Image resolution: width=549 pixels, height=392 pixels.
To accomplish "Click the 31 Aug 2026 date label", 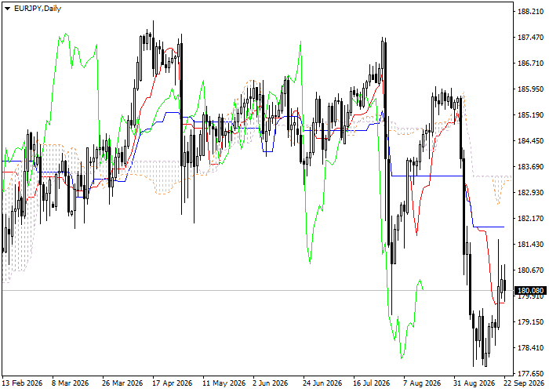I will pyautogui.click(x=474, y=383).
